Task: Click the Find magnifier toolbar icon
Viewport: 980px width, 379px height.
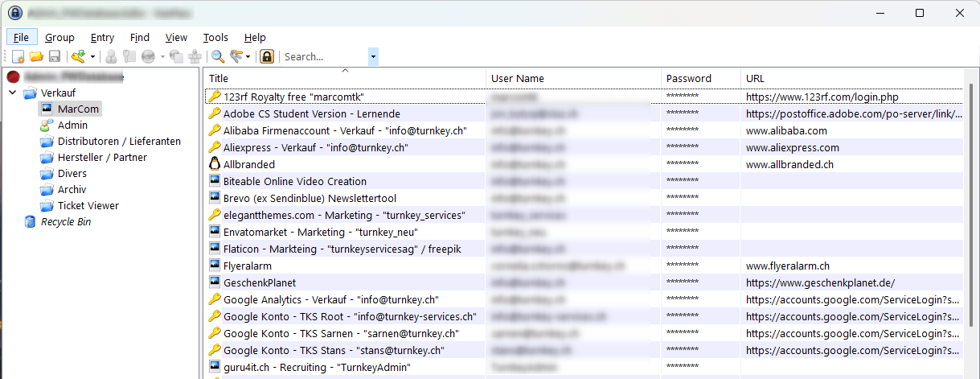Action: point(217,56)
